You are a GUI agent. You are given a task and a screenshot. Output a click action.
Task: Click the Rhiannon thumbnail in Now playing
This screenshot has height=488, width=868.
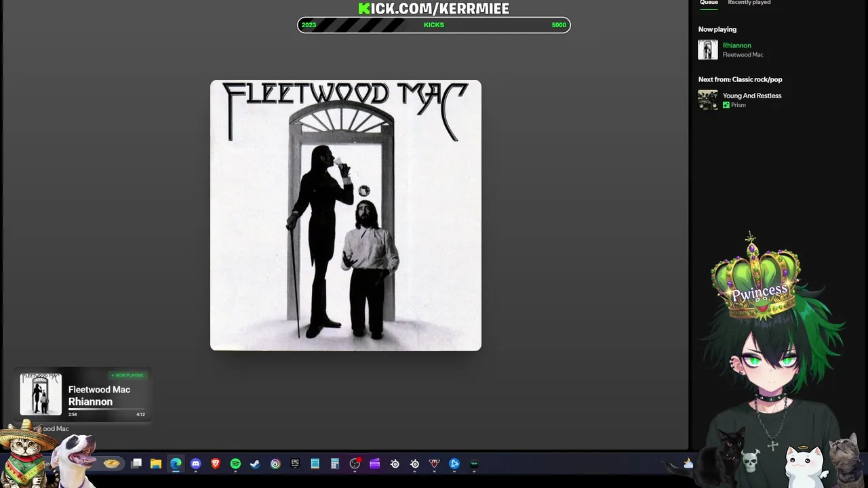[x=708, y=50]
